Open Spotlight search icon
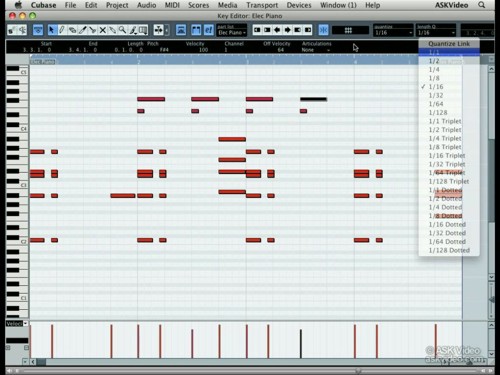Image resolution: width=500 pixels, height=375 pixels. click(x=482, y=5)
